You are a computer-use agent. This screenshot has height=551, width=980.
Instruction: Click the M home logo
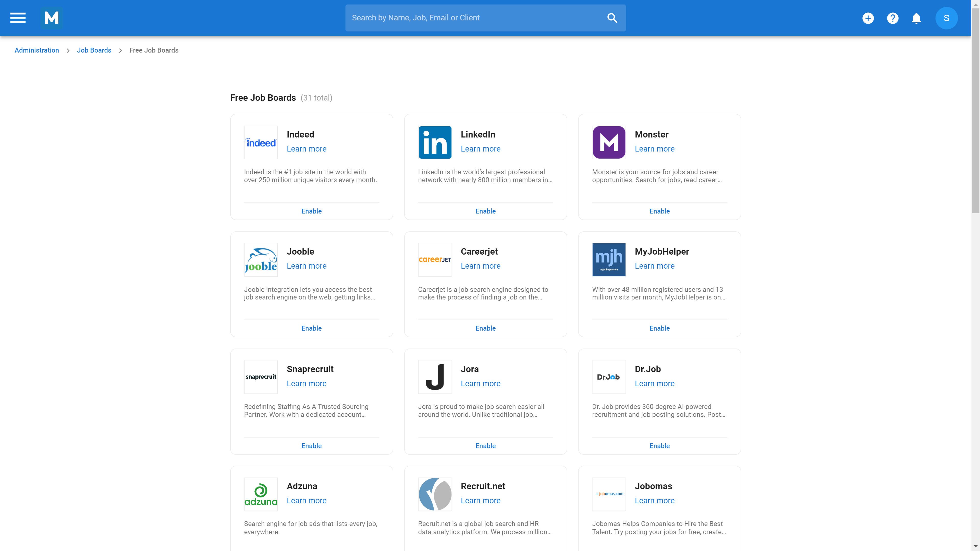(51, 18)
